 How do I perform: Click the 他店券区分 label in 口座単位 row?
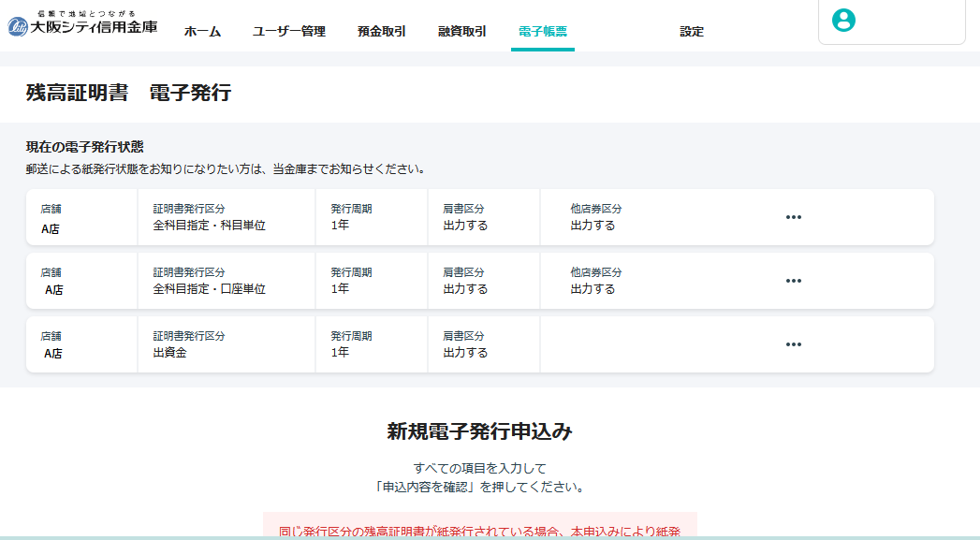pos(595,272)
